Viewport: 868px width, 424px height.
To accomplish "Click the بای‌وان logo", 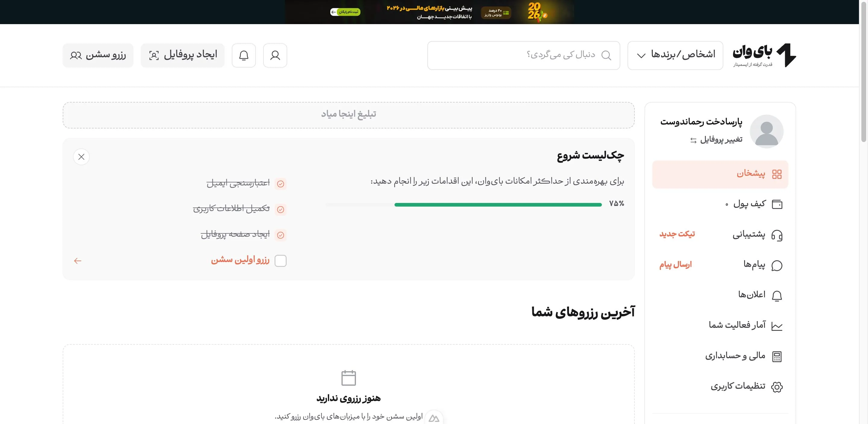I will click(764, 55).
